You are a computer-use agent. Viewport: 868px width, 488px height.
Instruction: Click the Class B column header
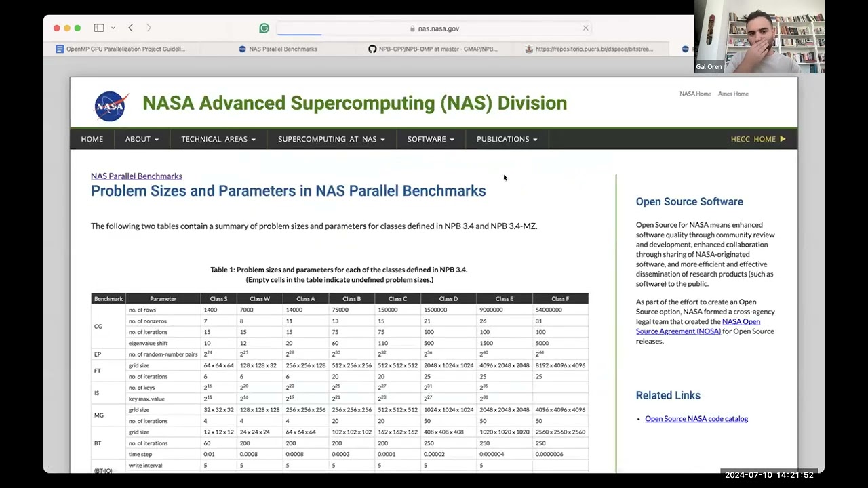coord(351,298)
